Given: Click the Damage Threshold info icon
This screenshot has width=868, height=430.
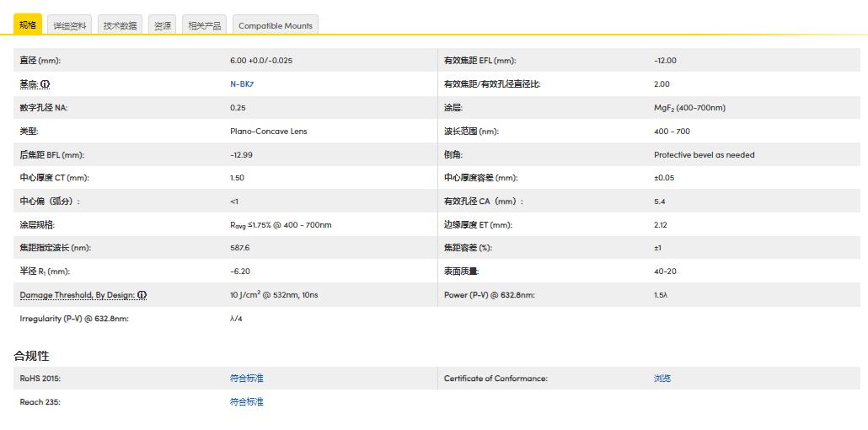Looking at the screenshot, I should point(142,295).
